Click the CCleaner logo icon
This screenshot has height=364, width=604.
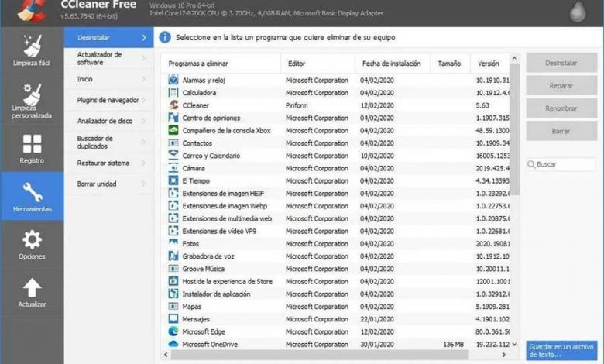click(x=33, y=11)
